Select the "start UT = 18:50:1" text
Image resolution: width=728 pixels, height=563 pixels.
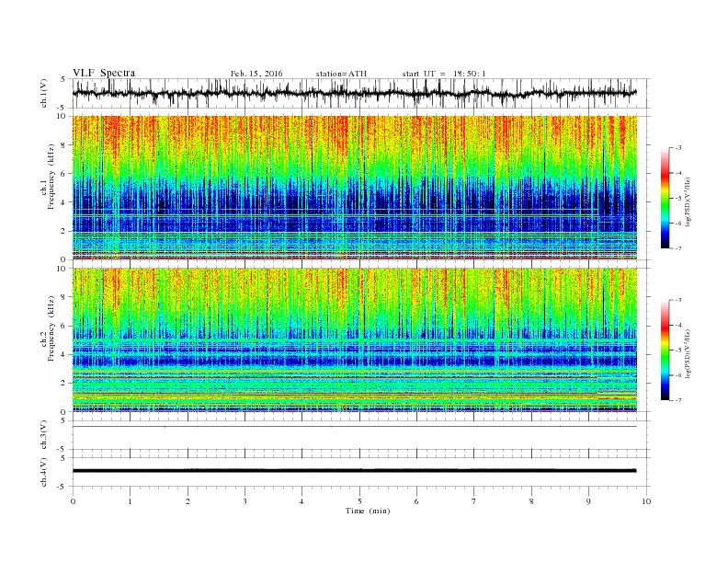point(444,74)
